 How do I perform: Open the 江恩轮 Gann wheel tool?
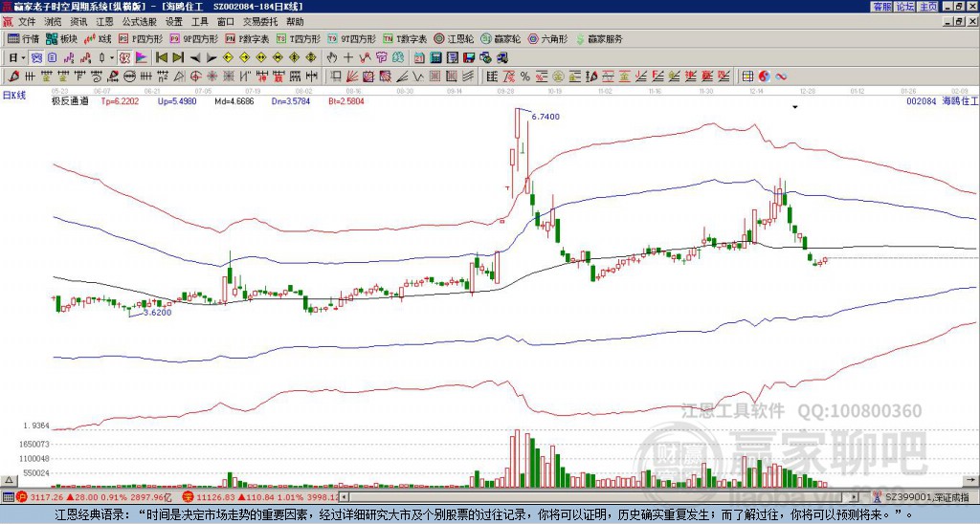pos(454,38)
